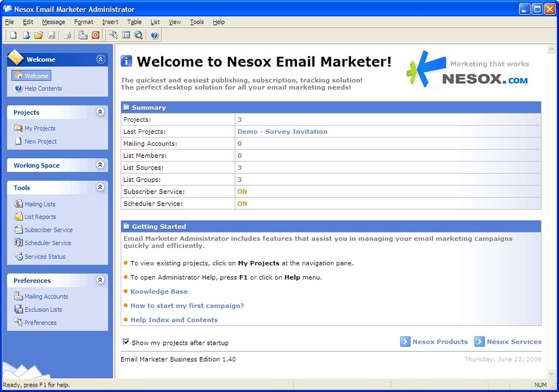This screenshot has height=392, width=559.
Task: Click the List Members value 0
Action: (240, 155)
